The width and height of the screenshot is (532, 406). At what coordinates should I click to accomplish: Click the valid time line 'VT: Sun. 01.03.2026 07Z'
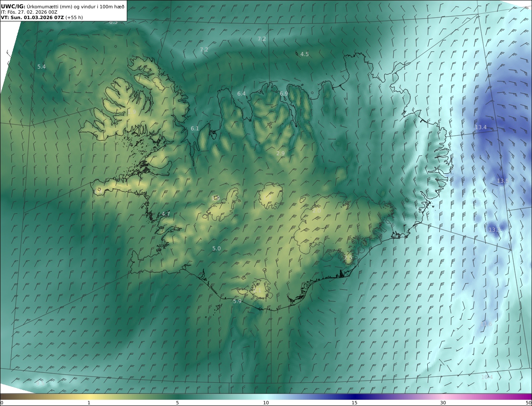coord(32,18)
